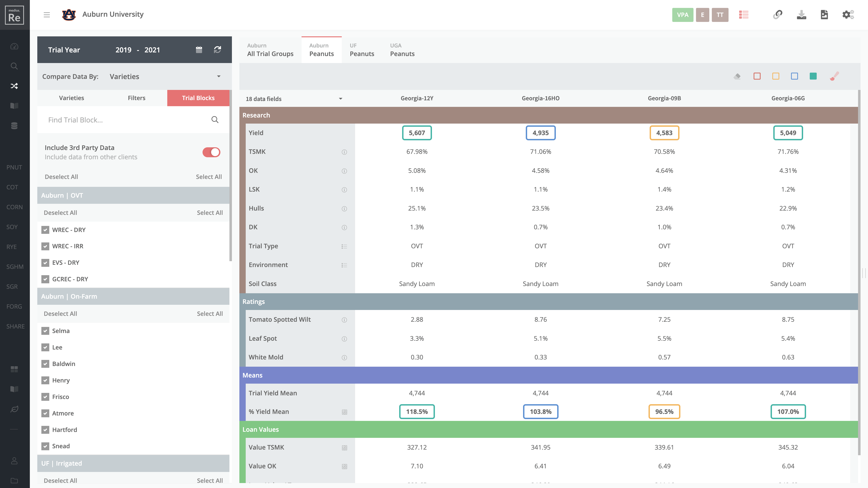Click the download icon in top bar
Screen dimensions: 868x488
point(801,14)
